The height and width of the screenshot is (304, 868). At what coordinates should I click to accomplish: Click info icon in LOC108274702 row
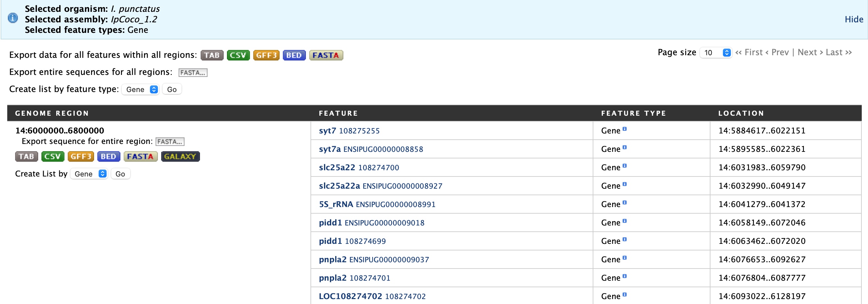click(624, 294)
